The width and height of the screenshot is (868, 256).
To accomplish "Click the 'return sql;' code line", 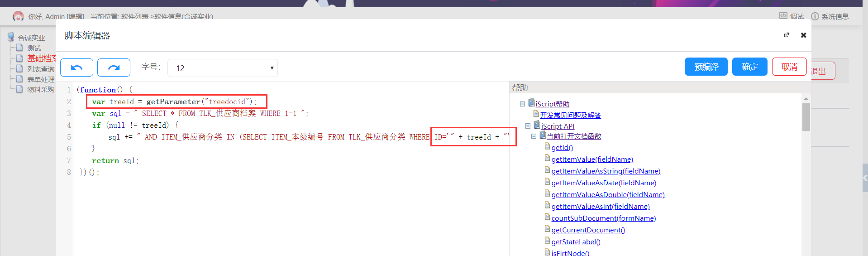I will [x=115, y=161].
